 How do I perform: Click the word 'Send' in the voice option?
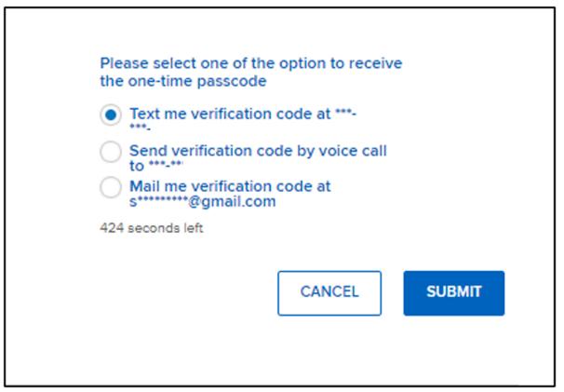[147, 150]
